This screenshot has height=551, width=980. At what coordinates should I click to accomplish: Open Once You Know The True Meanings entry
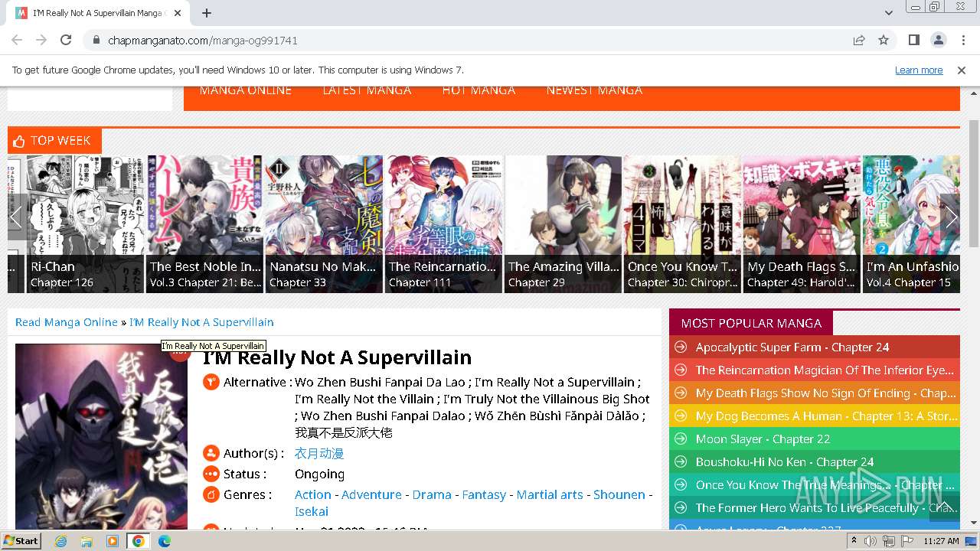[x=825, y=485]
